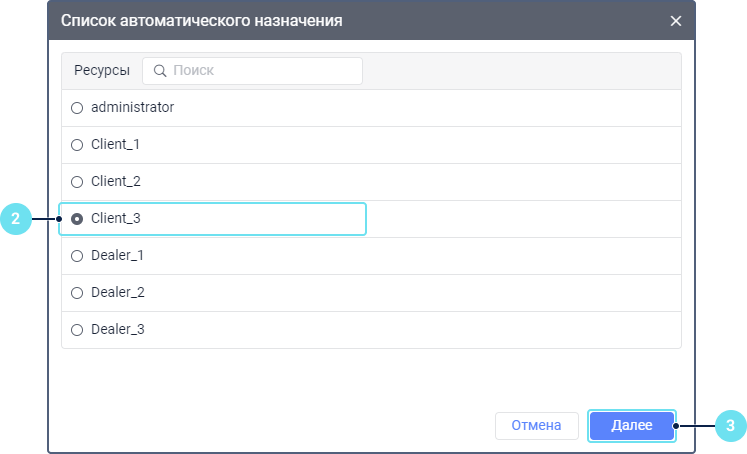Image resolution: width=747 pixels, height=454 pixels.
Task: Pick the Dealer_1 radio button
Action: (x=77, y=256)
